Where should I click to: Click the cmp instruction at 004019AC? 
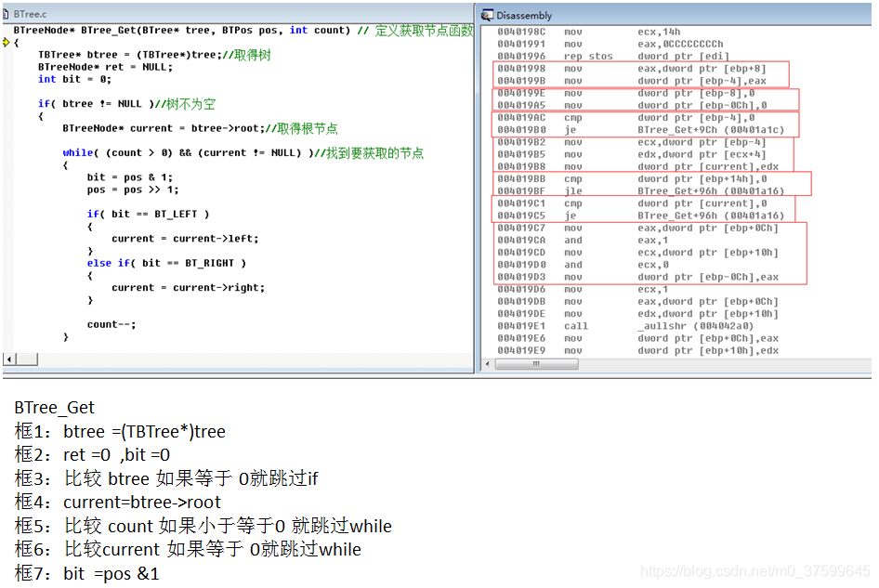point(625,118)
